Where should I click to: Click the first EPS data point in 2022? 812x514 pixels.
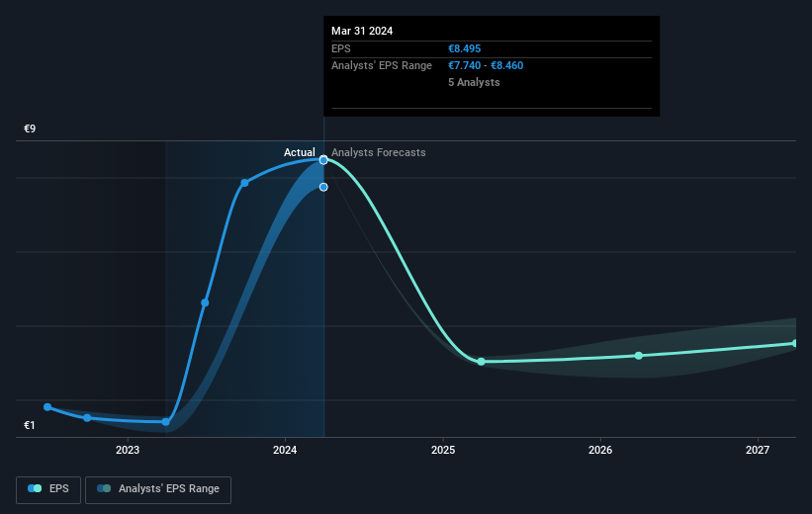pyautogui.click(x=47, y=407)
